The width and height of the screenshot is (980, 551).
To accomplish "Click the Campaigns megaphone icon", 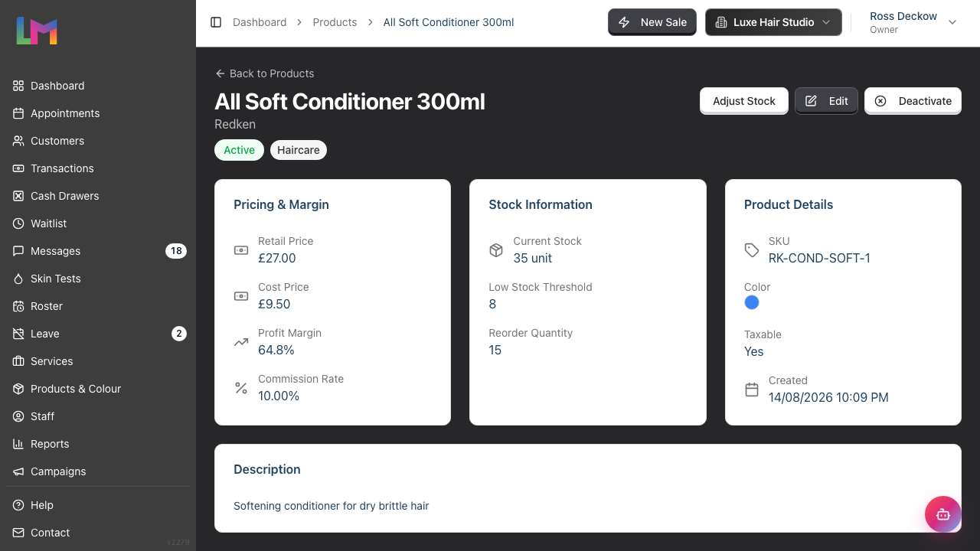I will [18, 471].
